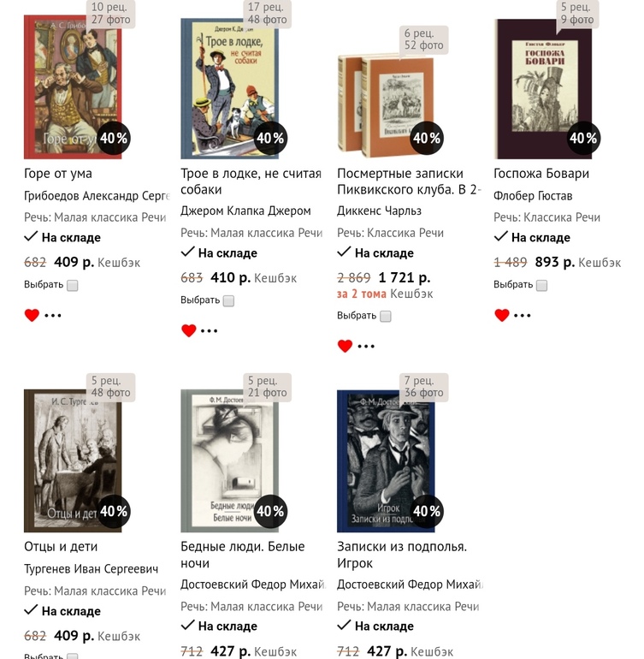
Task: Toggle heart under Посмертные записки Пиквикского клуба
Action: [x=345, y=346]
